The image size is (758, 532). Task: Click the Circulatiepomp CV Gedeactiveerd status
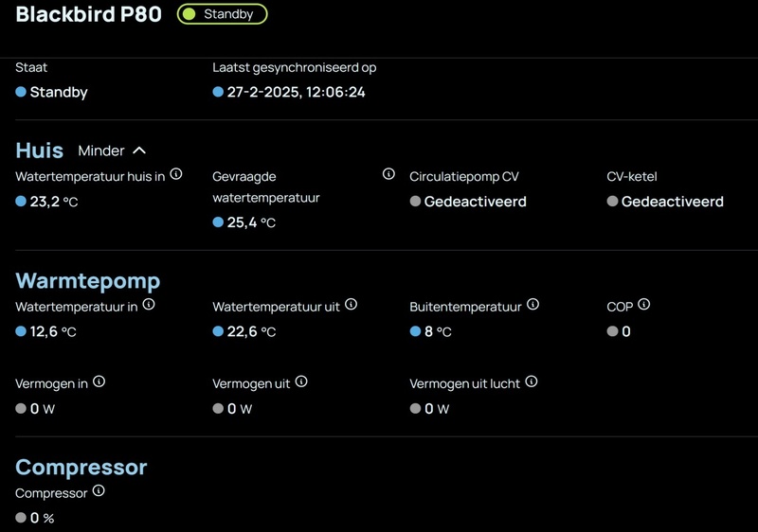tap(475, 202)
